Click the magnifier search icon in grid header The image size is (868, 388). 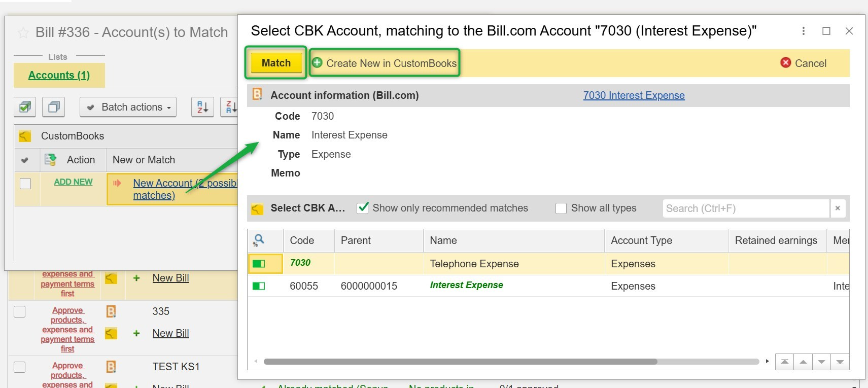click(259, 240)
